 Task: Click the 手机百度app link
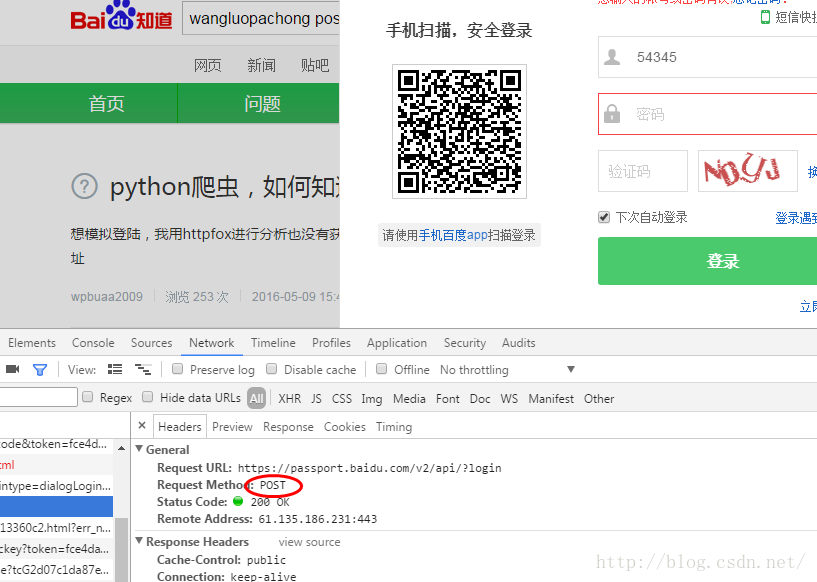pos(453,235)
